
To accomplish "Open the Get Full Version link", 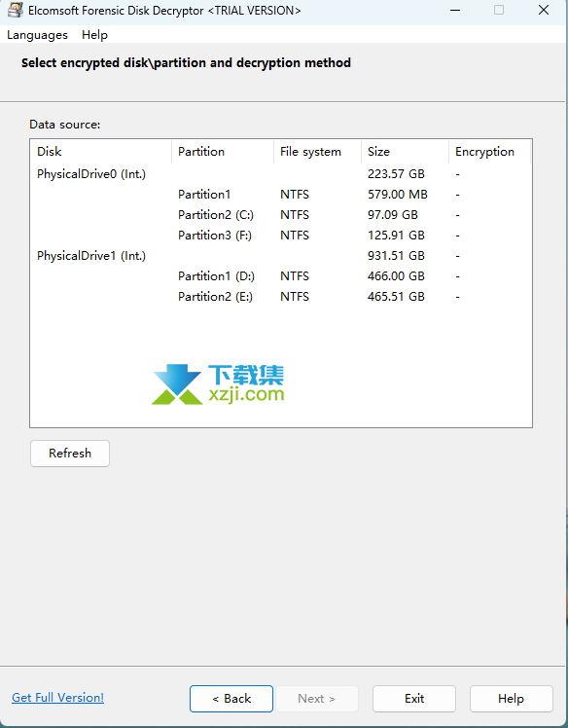I will (x=58, y=698).
